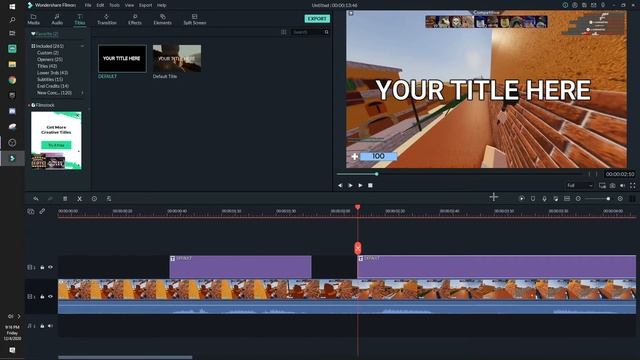
Task: Open the Edit menu
Action: (100, 5)
